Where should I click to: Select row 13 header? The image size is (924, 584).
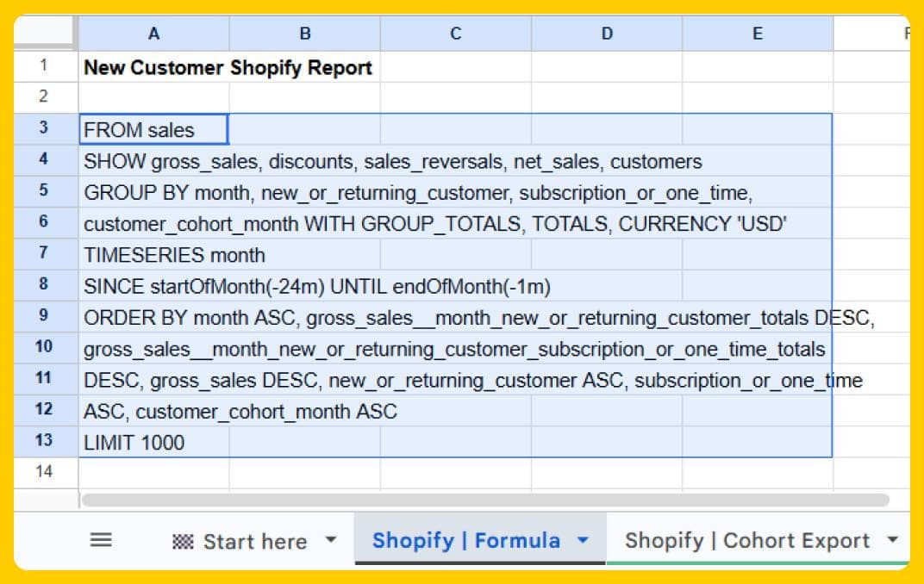tap(44, 441)
